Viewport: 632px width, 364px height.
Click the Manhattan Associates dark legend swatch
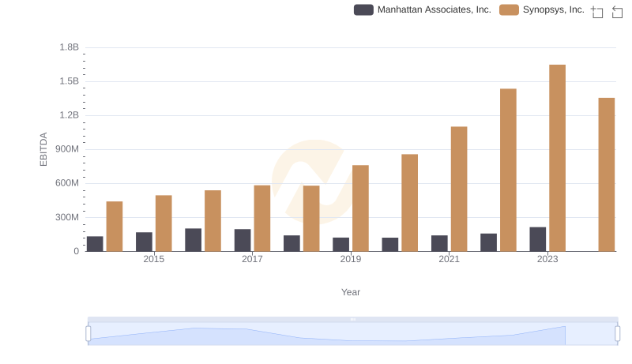coord(363,9)
